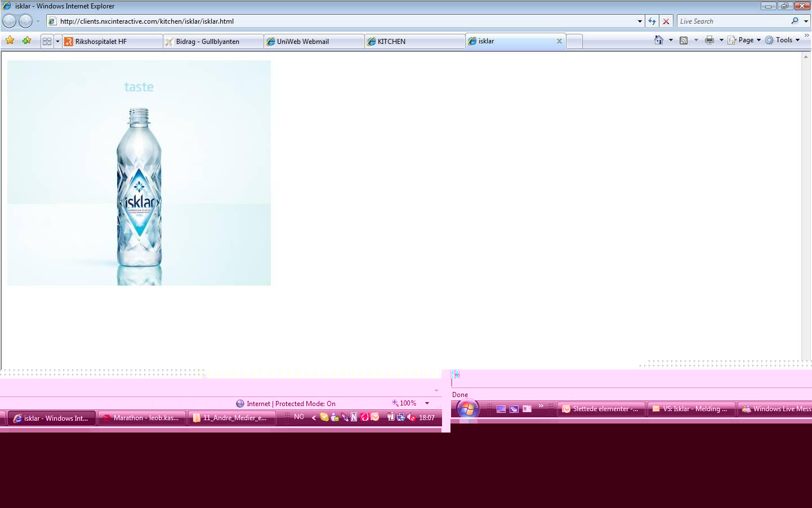Expand the zoom level dropdown arrow
The height and width of the screenshot is (508, 812).
pos(427,403)
